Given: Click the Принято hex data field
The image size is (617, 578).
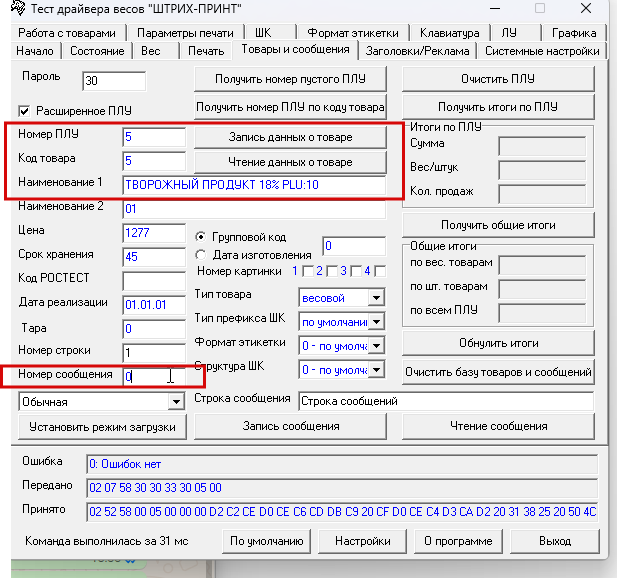Looking at the screenshot, I should (x=342, y=512).
